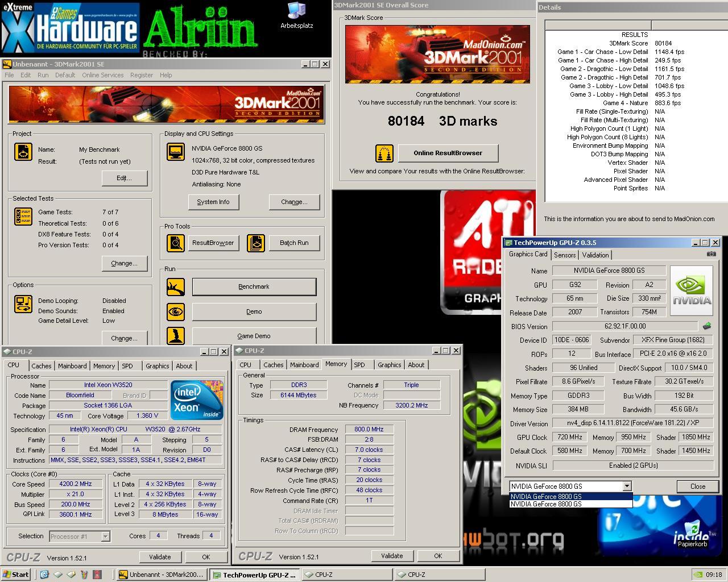Switch to Graphics tab in Memory CPU-Z window
This screenshot has width=728, height=582.
389,365
